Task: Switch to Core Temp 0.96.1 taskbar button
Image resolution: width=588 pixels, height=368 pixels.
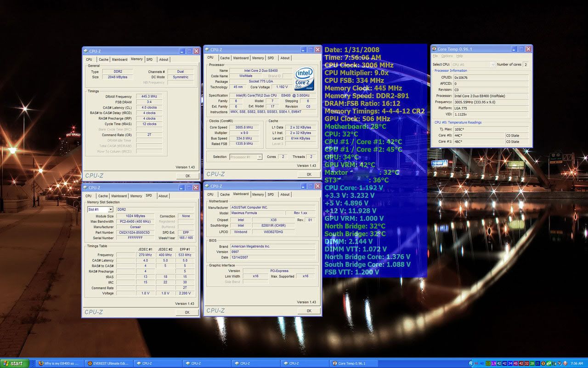Action: tap(353, 363)
